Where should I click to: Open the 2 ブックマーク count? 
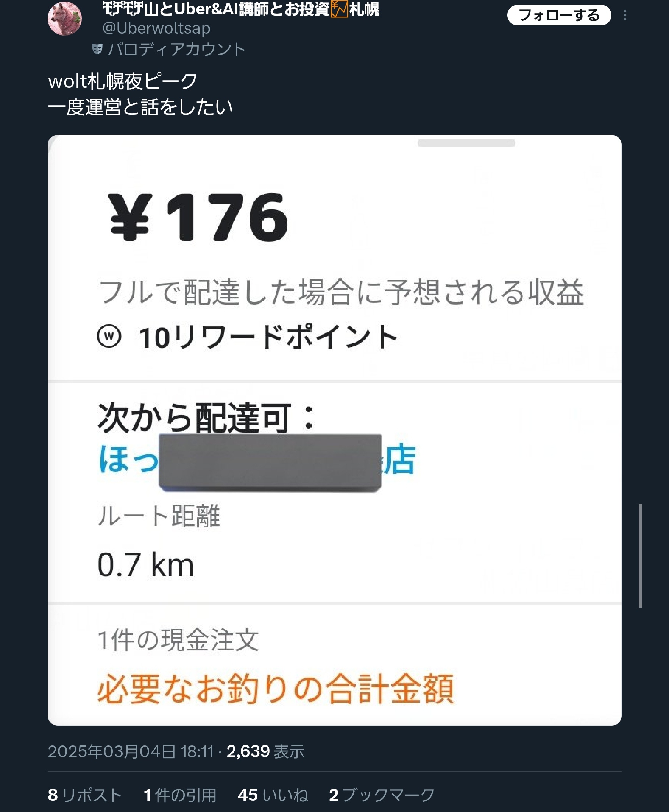click(382, 795)
